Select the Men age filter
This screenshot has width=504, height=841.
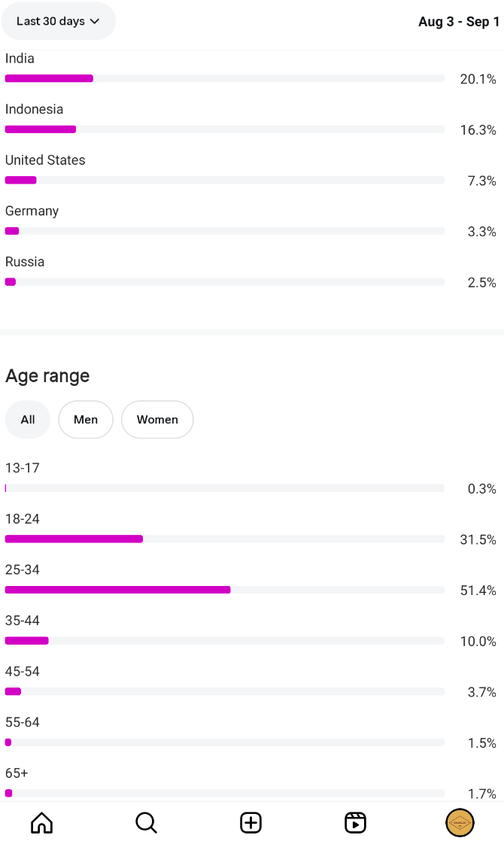pyautogui.click(x=86, y=419)
